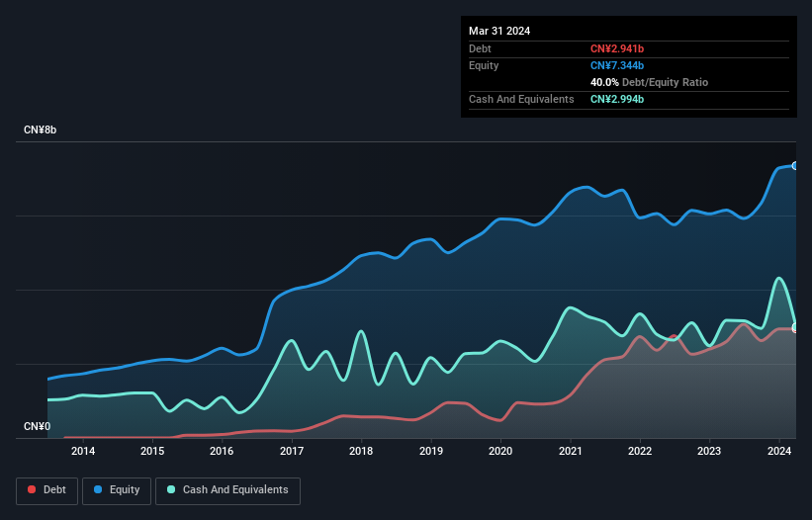Click the CN¥8b y-axis label
This screenshot has height=520, width=812.
[x=40, y=130]
